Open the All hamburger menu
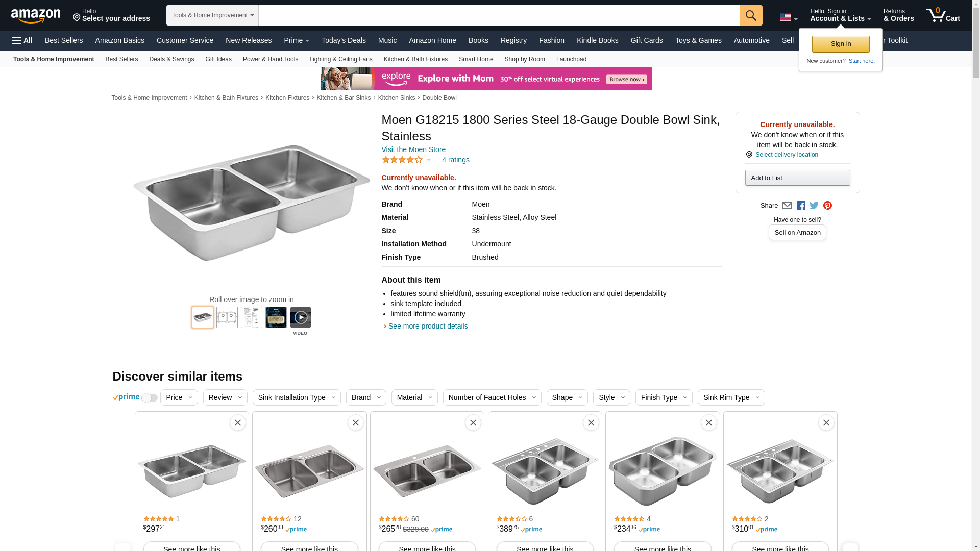Image resolution: width=980 pixels, height=551 pixels. (22, 40)
